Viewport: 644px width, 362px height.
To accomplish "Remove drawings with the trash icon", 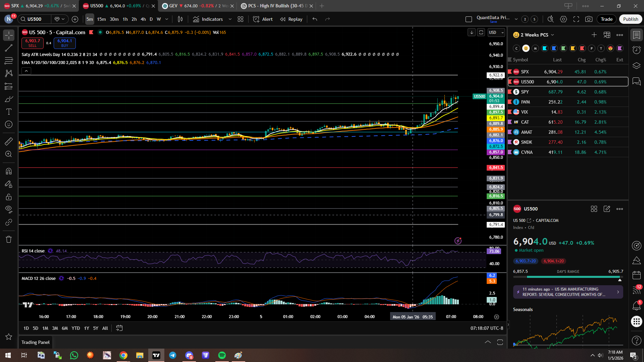I will [x=9, y=239].
